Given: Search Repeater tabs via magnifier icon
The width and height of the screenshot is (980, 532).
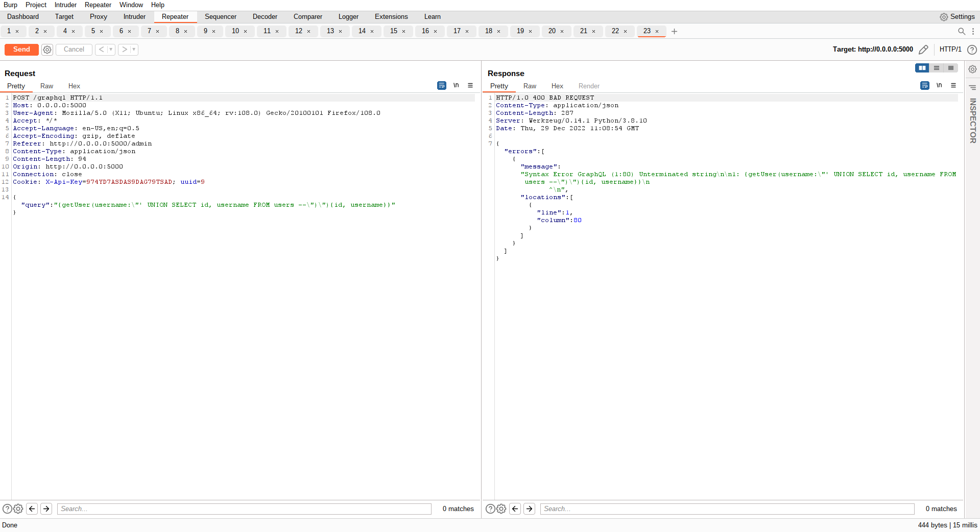Looking at the screenshot, I should (x=962, y=31).
